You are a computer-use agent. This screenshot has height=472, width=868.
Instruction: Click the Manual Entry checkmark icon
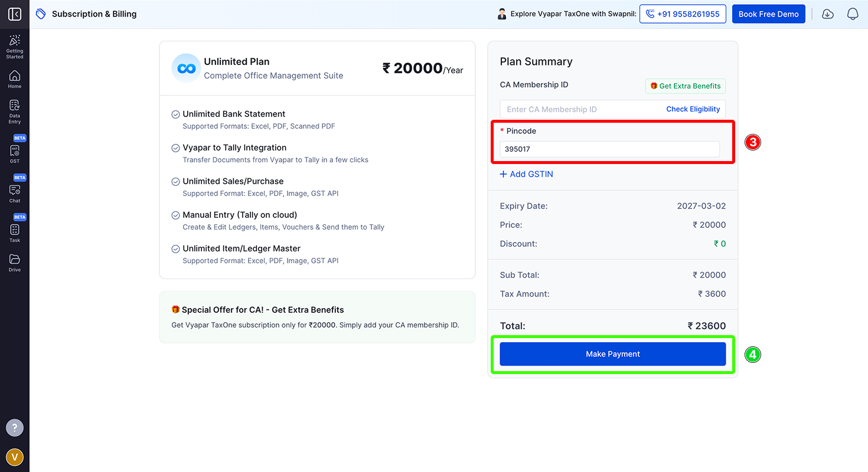point(175,215)
